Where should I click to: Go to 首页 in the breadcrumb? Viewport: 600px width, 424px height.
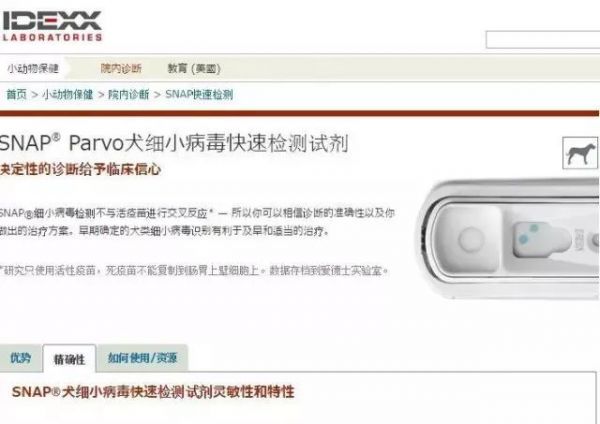(x=17, y=94)
